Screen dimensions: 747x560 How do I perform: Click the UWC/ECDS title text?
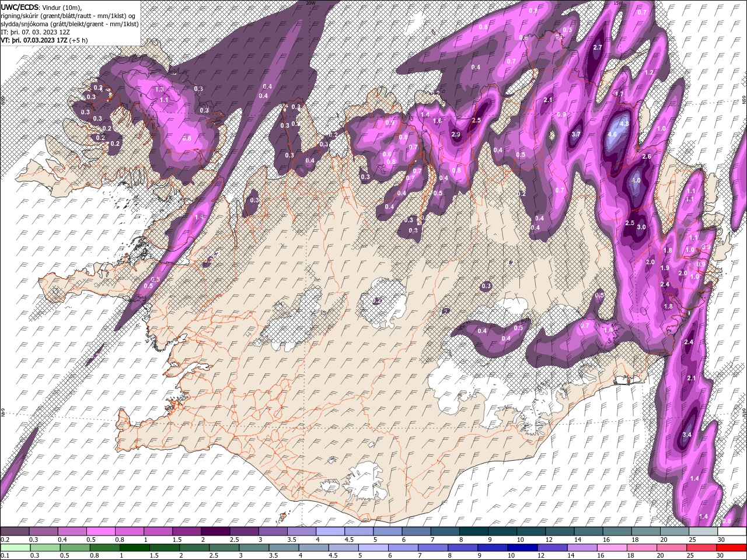(20, 6)
